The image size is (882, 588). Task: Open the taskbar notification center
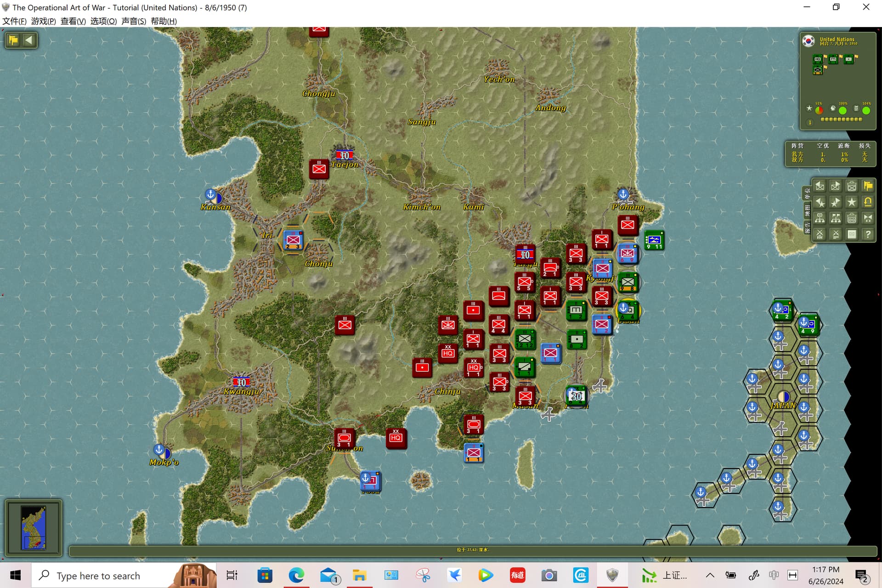click(x=861, y=576)
